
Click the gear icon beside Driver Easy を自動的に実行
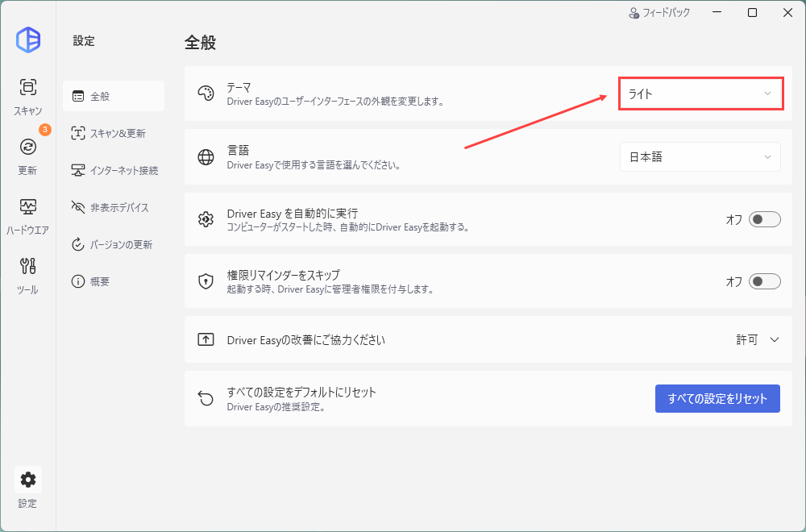(206, 219)
